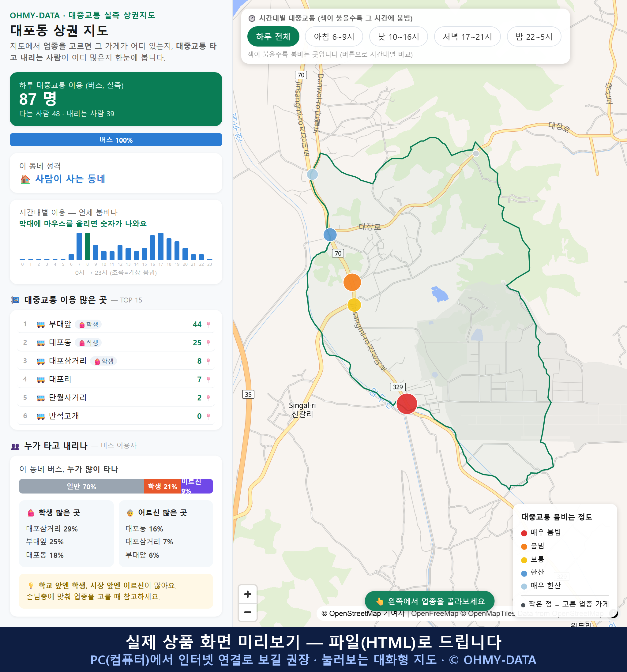Click the 보통 yellow legend swatch

(524, 560)
